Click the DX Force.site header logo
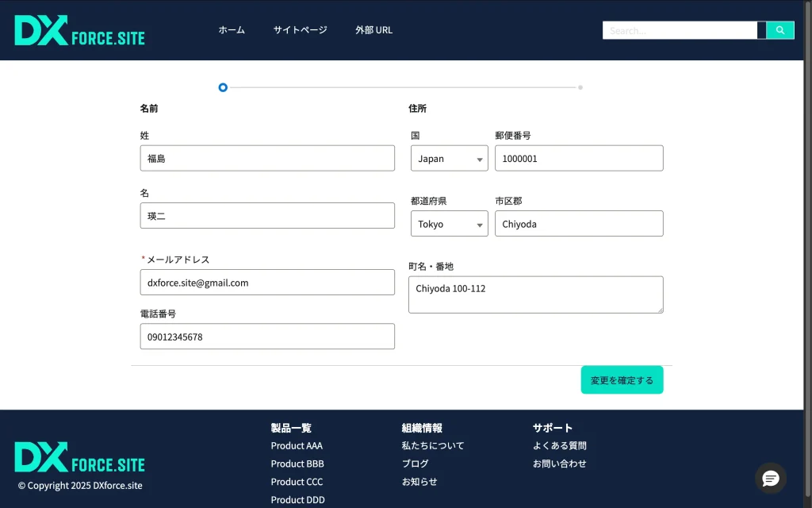Screen dimensions: 812x508 click(80, 31)
